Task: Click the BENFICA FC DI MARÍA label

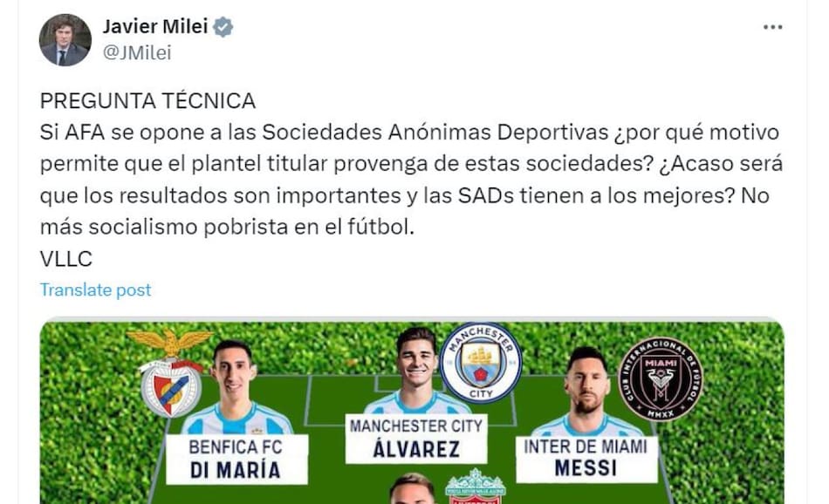Action: [236, 459]
